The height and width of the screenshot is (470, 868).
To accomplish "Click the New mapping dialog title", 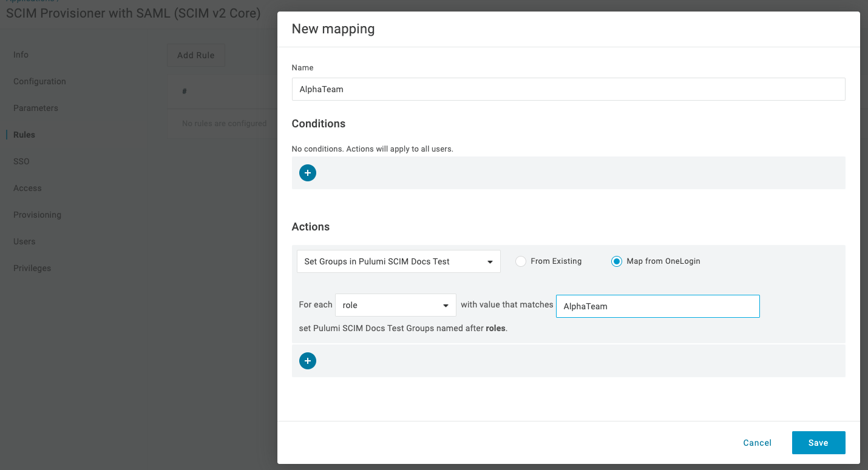I will click(333, 29).
